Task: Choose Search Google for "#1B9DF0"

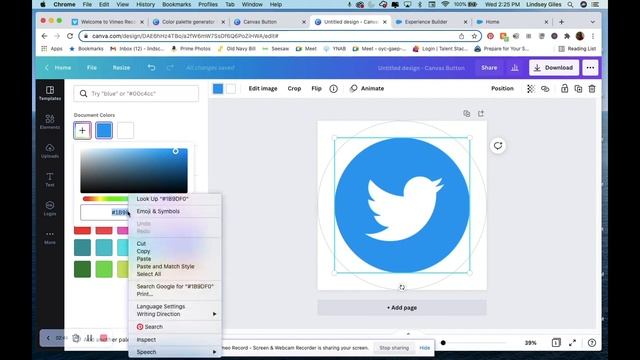Action: (175, 287)
